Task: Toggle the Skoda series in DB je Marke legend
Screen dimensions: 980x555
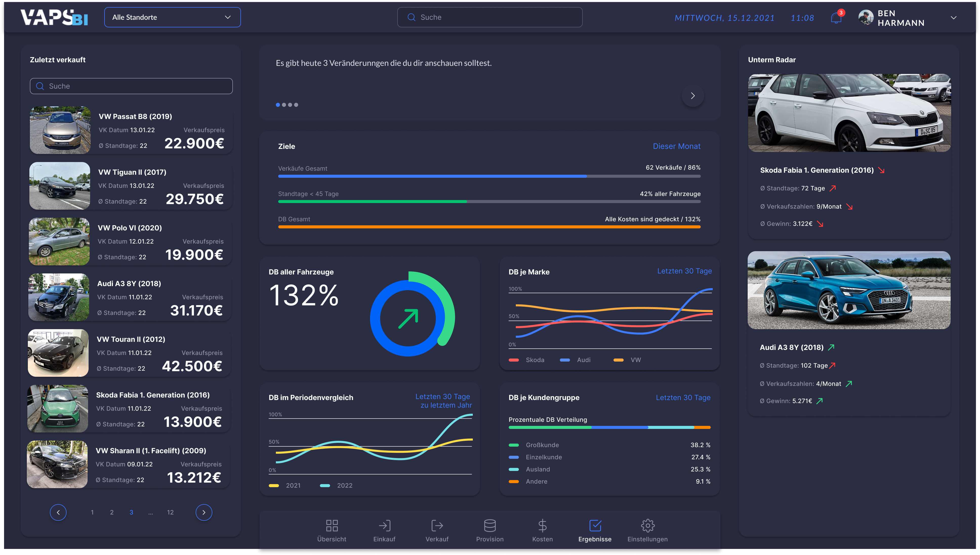Action: click(527, 360)
